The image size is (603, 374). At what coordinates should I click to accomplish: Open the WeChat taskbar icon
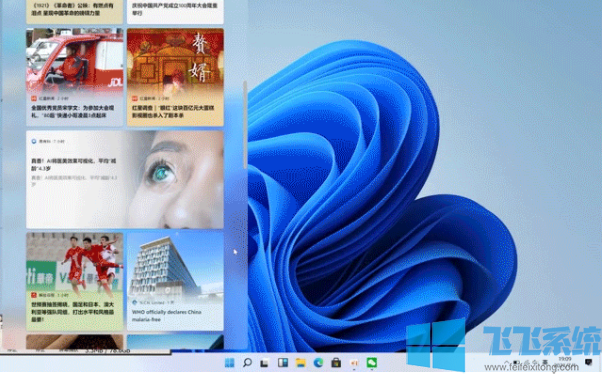(371, 362)
